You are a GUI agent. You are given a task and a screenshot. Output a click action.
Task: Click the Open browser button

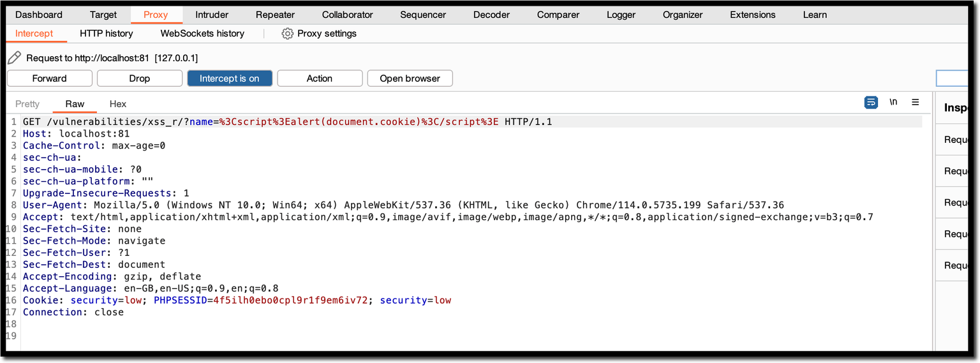[x=410, y=78]
